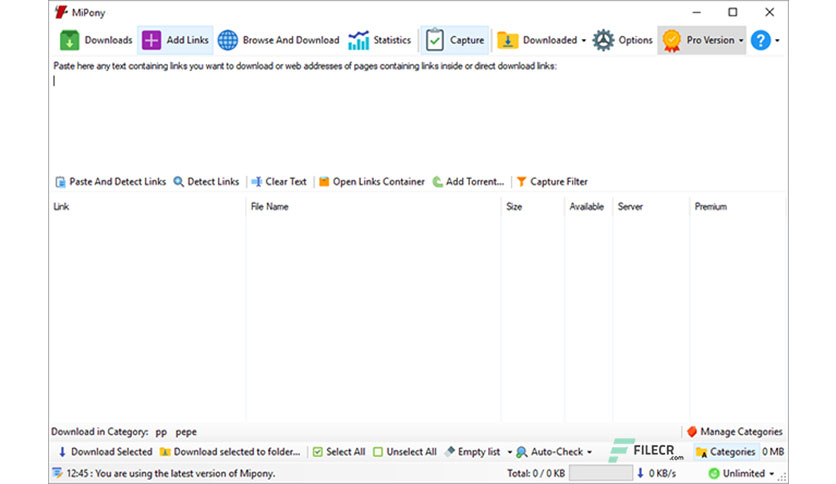Click inside the links paste text area
Image resolution: width=836 pixels, height=484 pixels.
click(x=418, y=122)
